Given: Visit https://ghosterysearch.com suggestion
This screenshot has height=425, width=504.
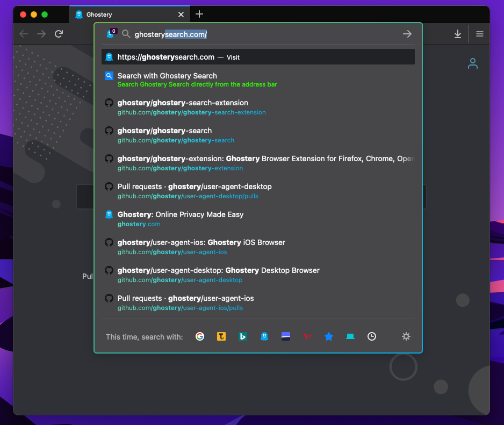Looking at the screenshot, I should [258, 57].
